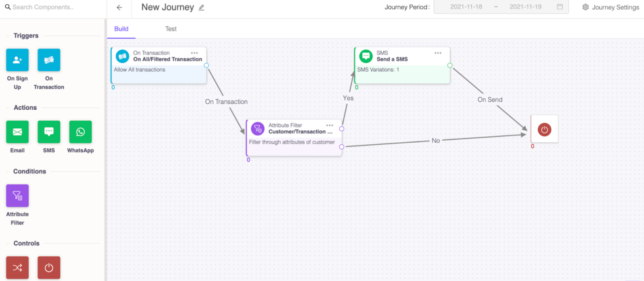Edit journey name with pencil icon
Image resolution: width=644 pixels, height=281 pixels.
pos(202,8)
